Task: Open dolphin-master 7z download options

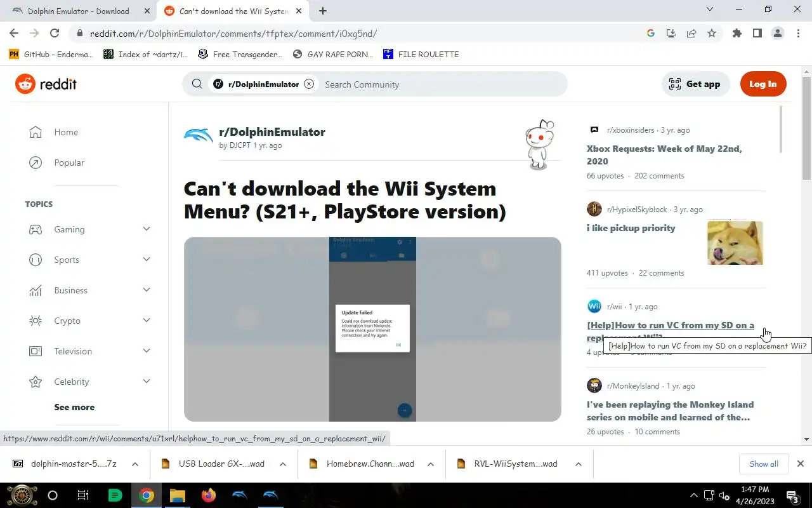Action: coord(135,464)
